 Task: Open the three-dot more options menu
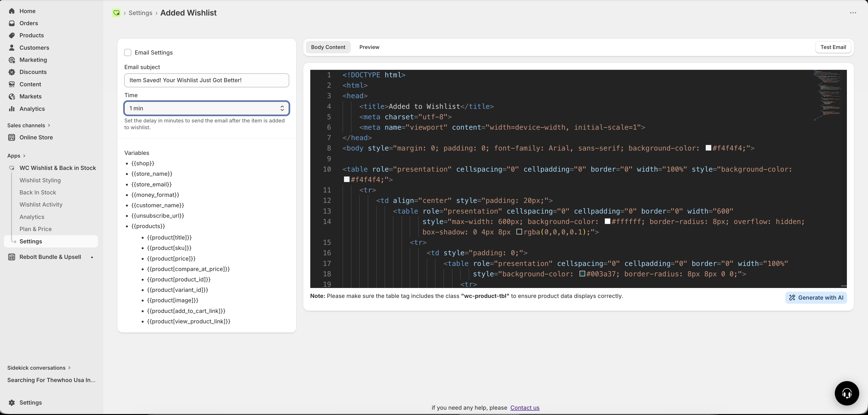click(853, 13)
